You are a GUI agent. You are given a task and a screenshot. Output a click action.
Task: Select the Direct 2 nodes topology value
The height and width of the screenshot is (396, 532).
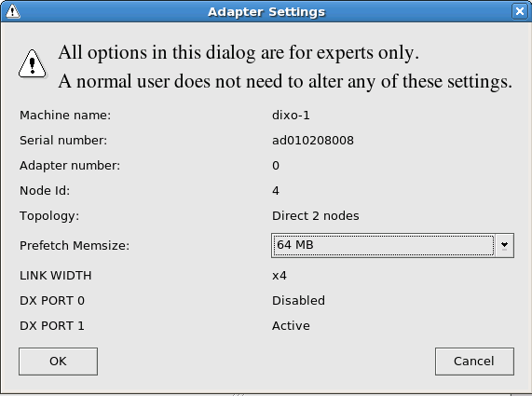(x=316, y=216)
